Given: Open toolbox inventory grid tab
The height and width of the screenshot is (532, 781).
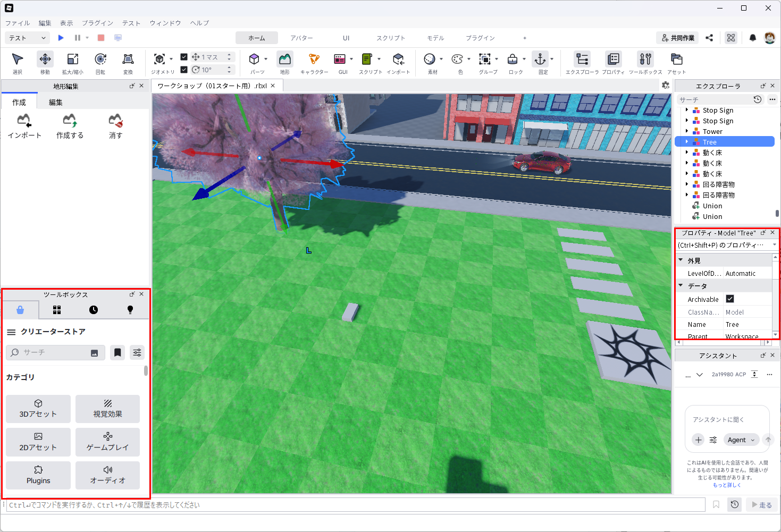Looking at the screenshot, I should [57, 310].
